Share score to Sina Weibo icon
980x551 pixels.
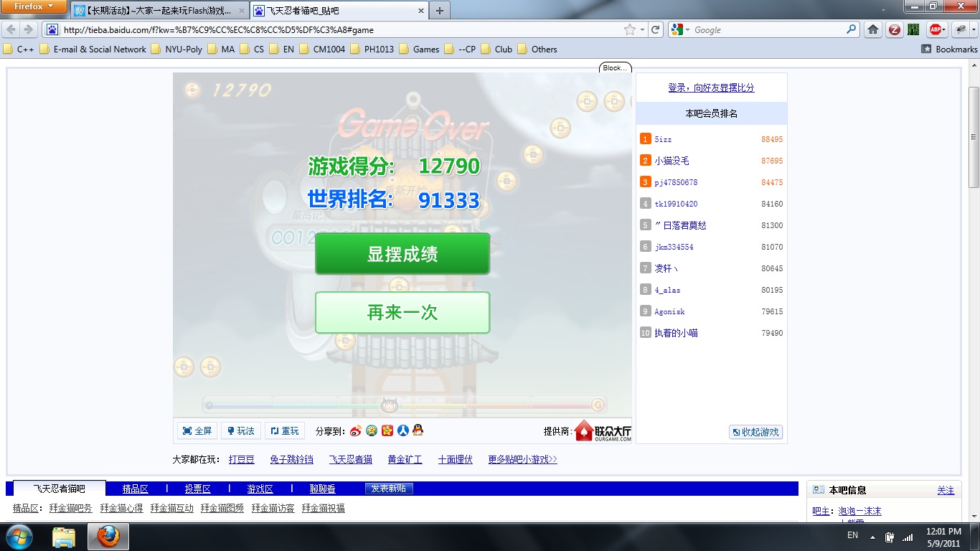pyautogui.click(x=356, y=430)
